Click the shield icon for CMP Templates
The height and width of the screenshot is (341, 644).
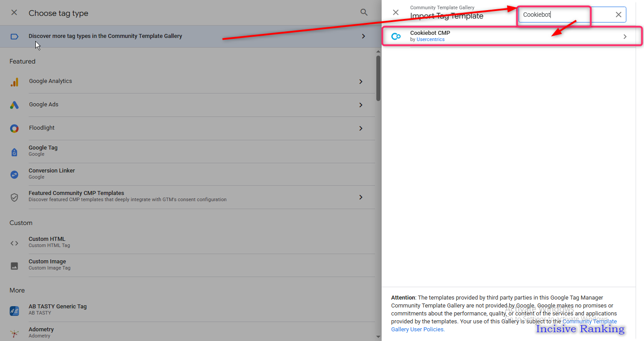tap(14, 197)
